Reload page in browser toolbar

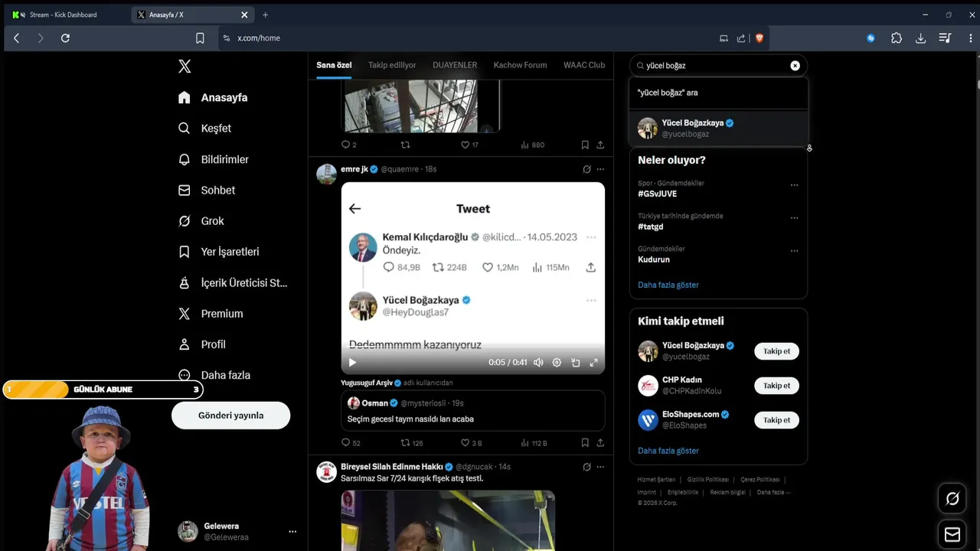[x=65, y=38]
